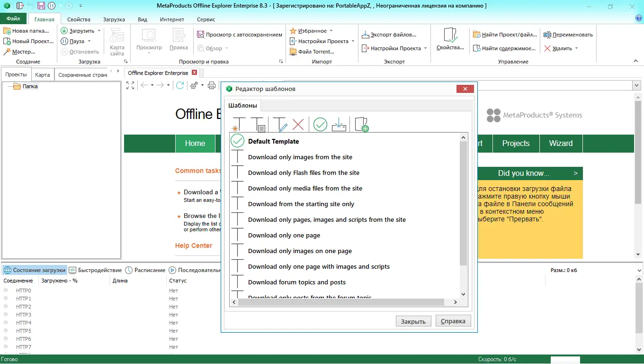Open the Пауза dropdown arrow
Viewport: 644px width, 364px height.
point(89,41)
